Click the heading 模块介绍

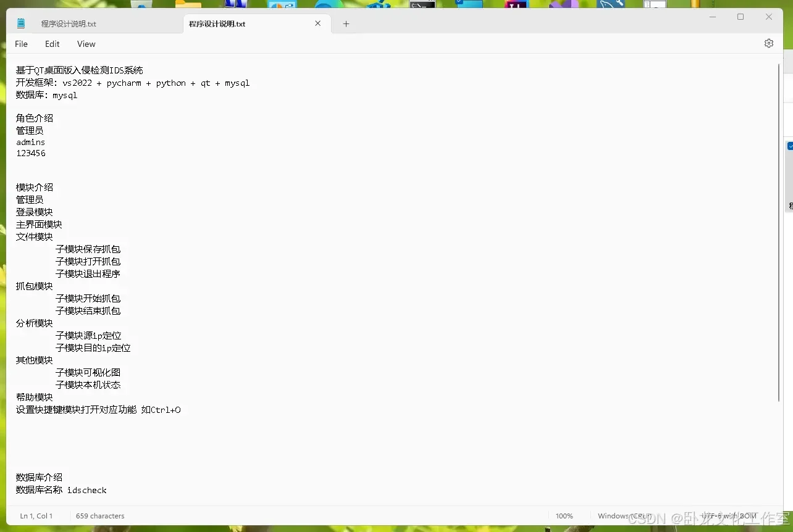pyautogui.click(x=35, y=187)
